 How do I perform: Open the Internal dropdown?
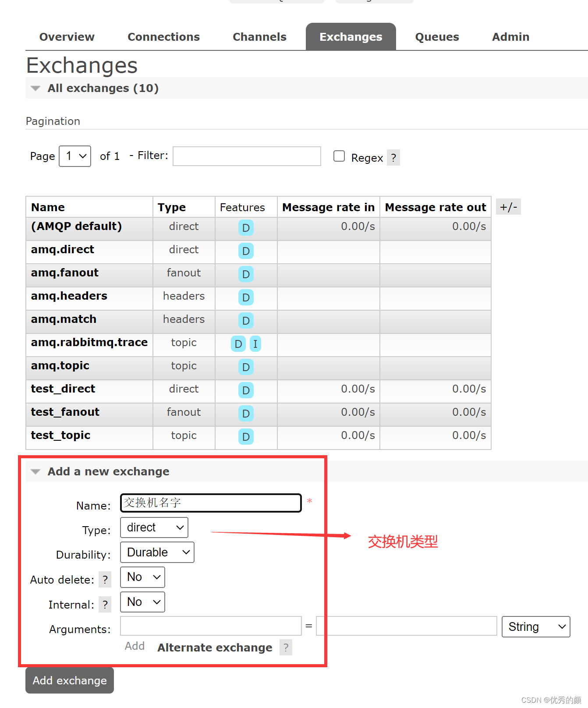coord(143,602)
